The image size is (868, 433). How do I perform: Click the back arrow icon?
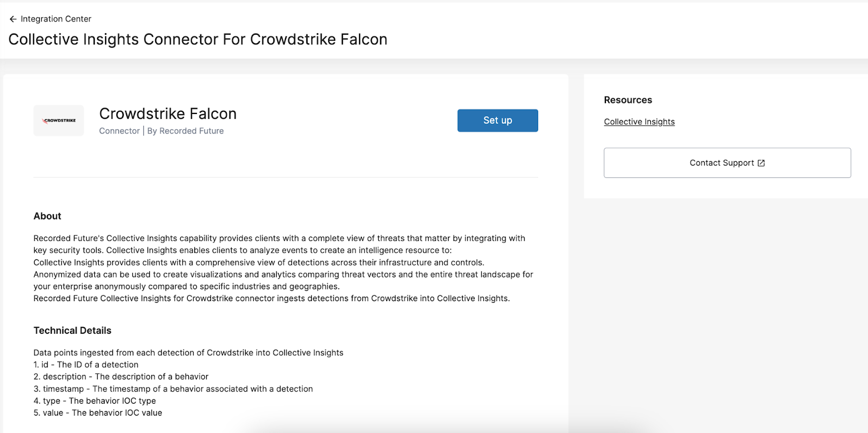click(13, 19)
